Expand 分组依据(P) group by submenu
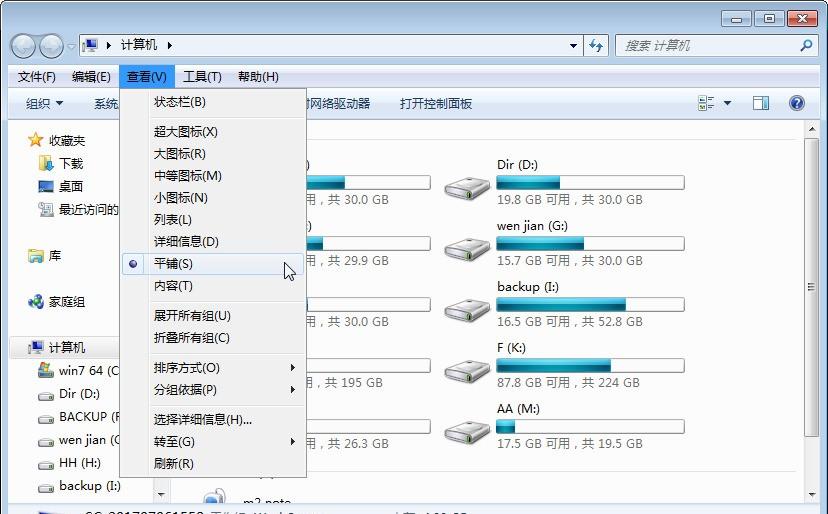 (x=213, y=390)
